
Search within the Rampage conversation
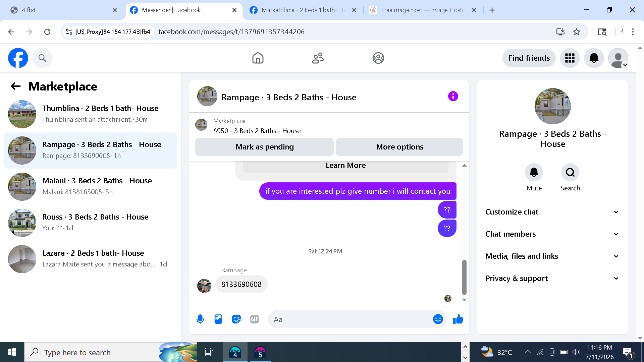pos(570,172)
